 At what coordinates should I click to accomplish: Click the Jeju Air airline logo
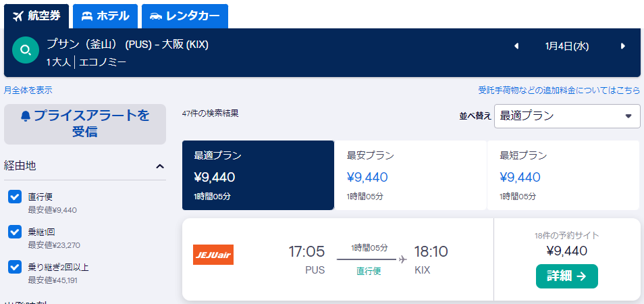click(213, 255)
